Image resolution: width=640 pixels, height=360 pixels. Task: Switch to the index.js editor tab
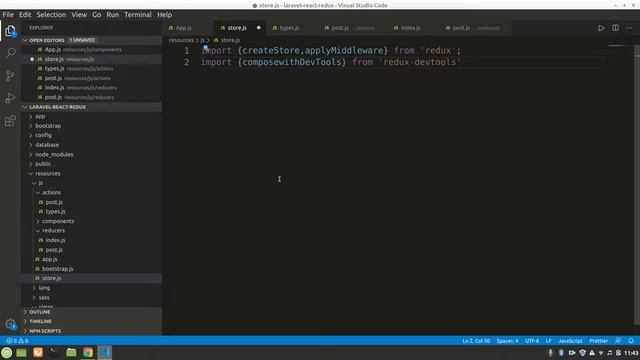[x=413, y=28]
